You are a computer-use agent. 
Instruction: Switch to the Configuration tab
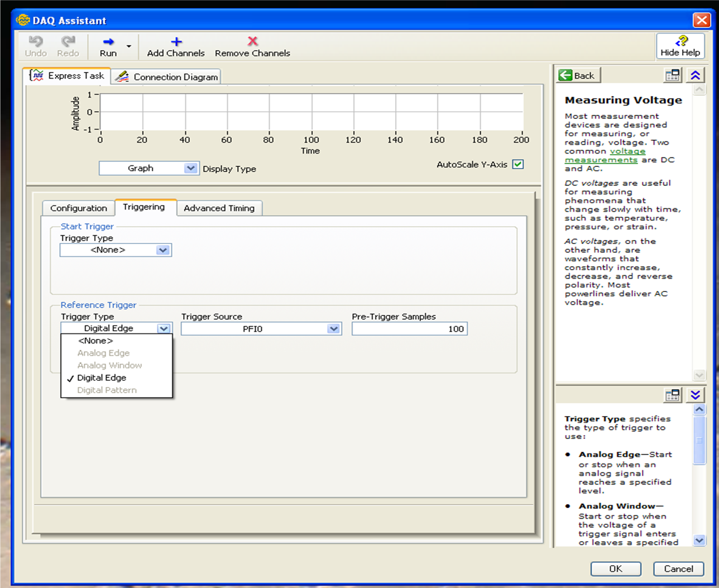point(79,208)
